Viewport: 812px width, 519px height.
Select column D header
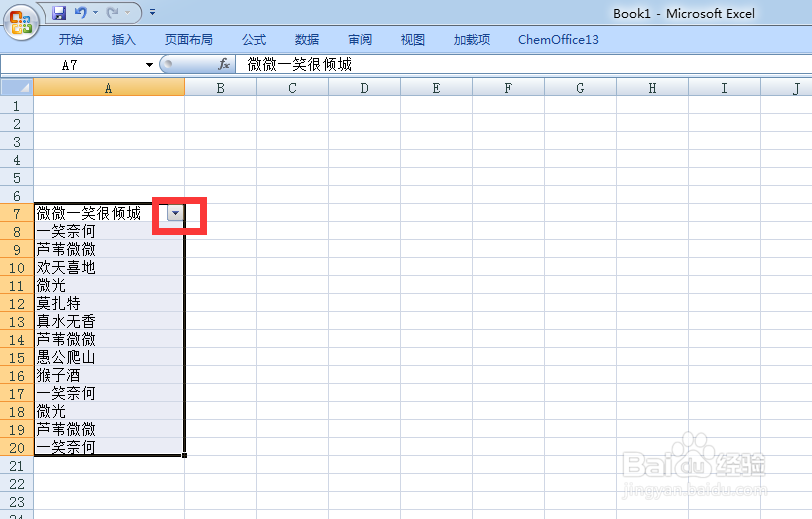365,88
